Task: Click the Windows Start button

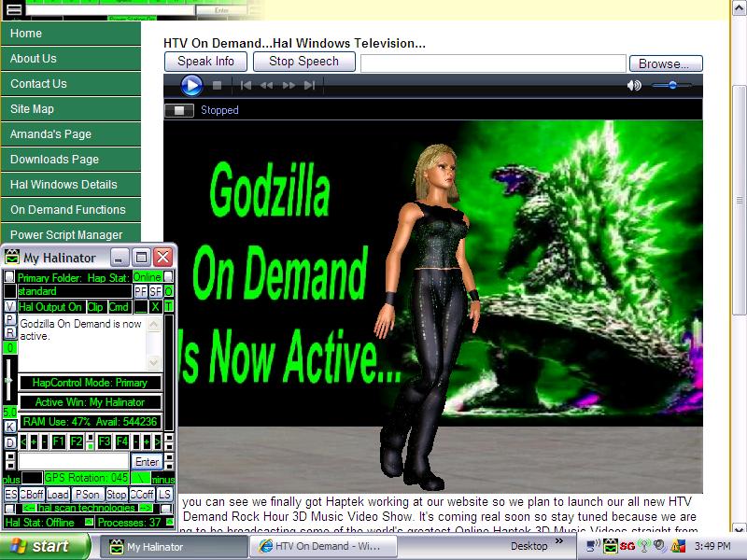Action: [x=44, y=546]
